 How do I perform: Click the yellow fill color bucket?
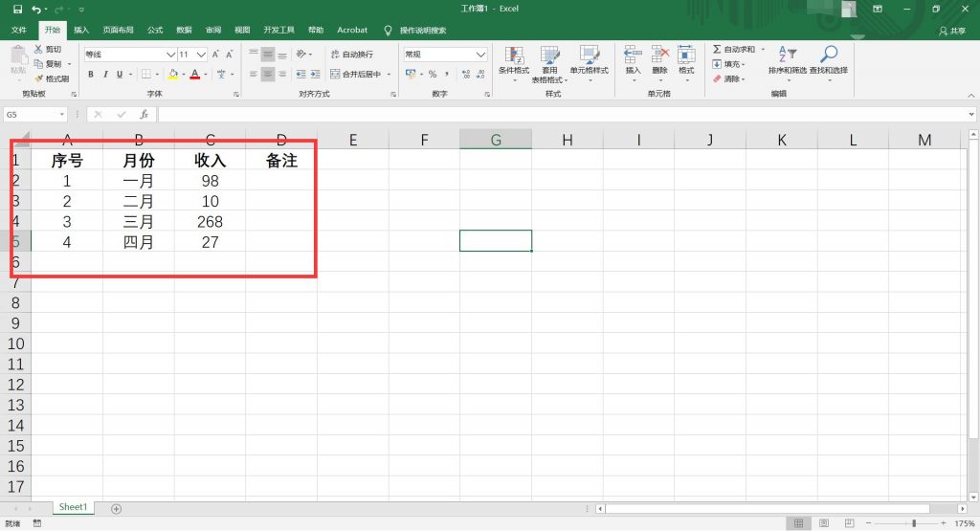(x=173, y=75)
